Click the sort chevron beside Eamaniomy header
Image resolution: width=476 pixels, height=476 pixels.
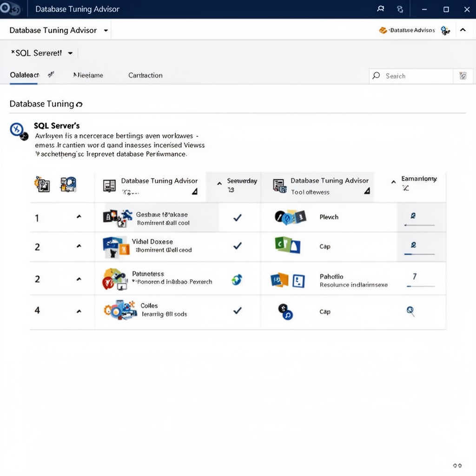(393, 182)
